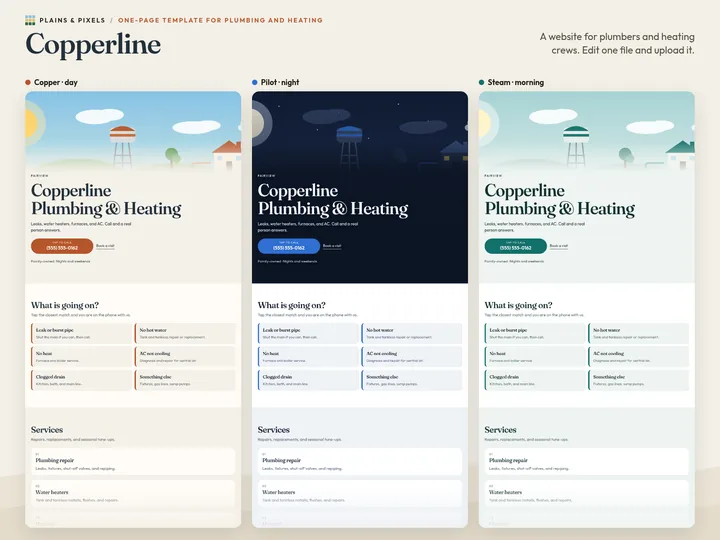
Task: Click the moon illustration in Pilot preview
Action: [x=260, y=123]
